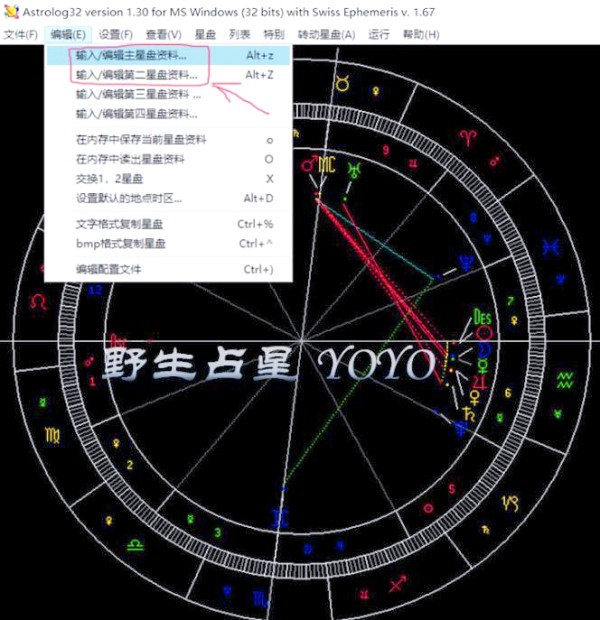Close the open 编辑(E) menu
600x620 pixels.
(68, 35)
